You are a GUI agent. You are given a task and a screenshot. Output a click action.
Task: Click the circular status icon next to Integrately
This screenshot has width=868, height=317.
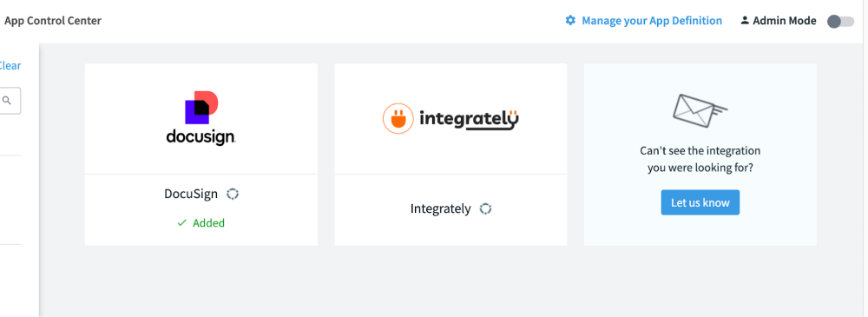click(x=485, y=209)
